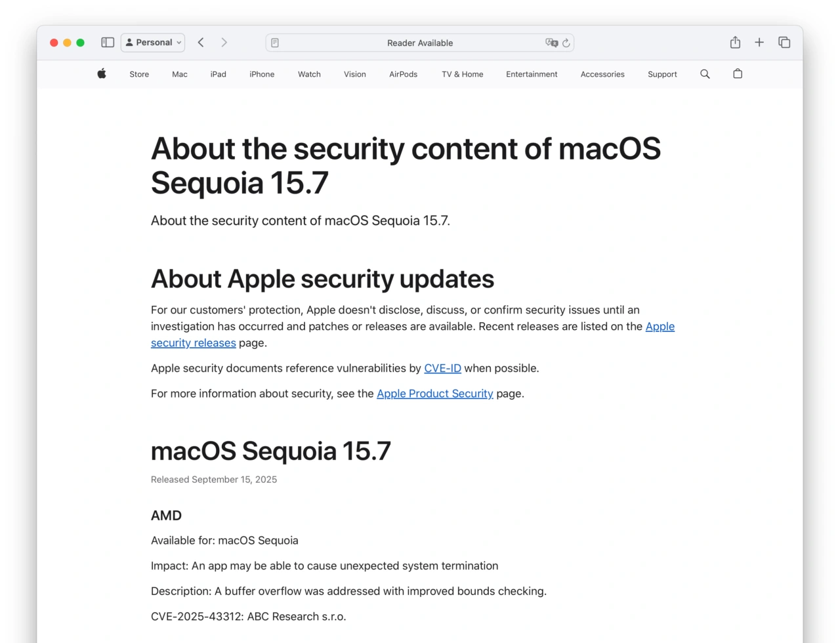Click the iPhone navigation item
Image resolution: width=840 pixels, height=643 pixels.
pyautogui.click(x=261, y=74)
